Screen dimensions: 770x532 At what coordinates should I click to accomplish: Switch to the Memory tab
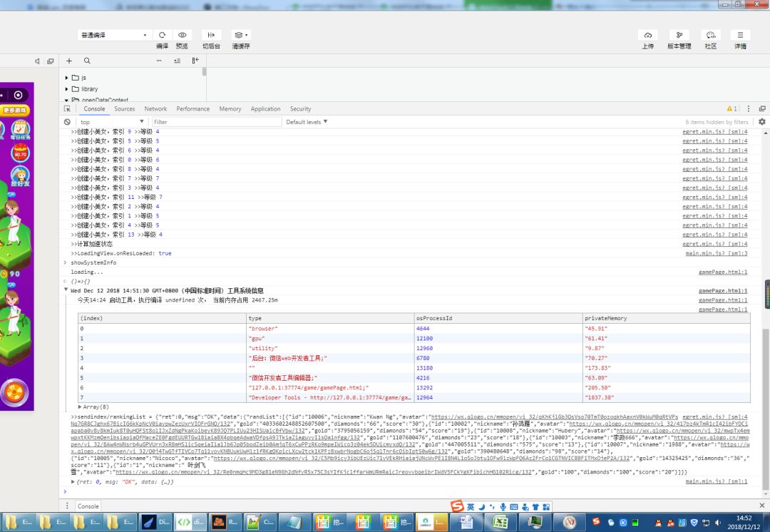pos(230,108)
